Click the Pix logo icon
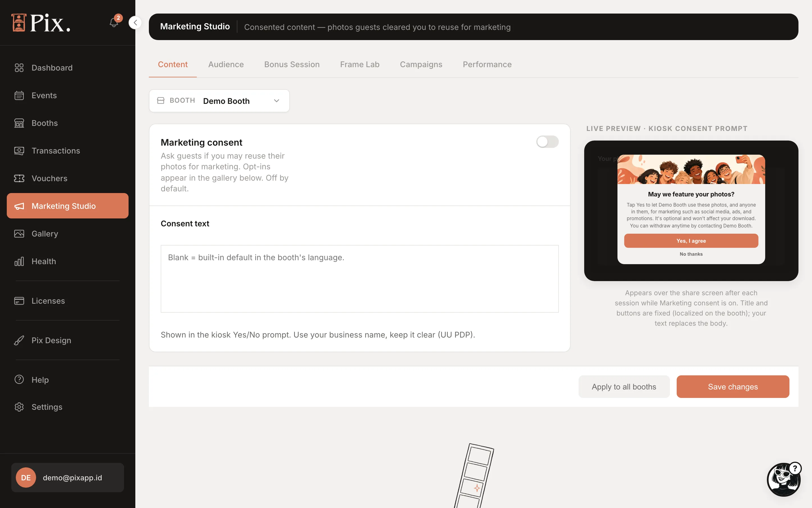Viewport: 812px width, 508px height. point(19,23)
